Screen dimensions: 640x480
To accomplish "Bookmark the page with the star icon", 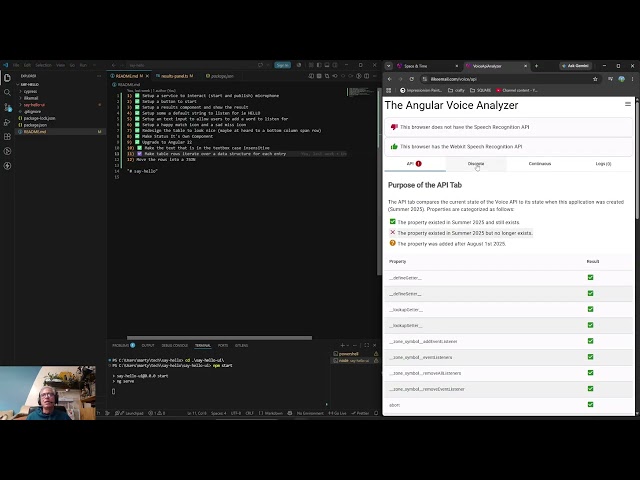I will (x=595, y=79).
